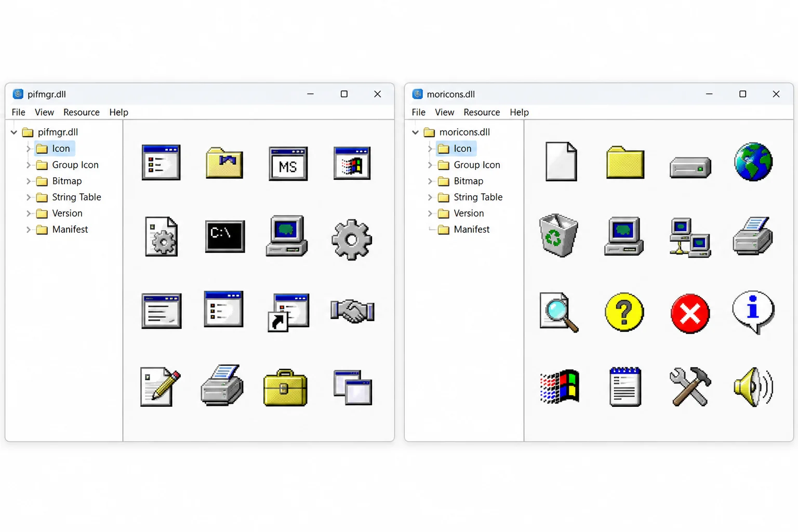Select the printer icon in pifmgr.dll
This screenshot has width=798, height=532.
pos(222,385)
